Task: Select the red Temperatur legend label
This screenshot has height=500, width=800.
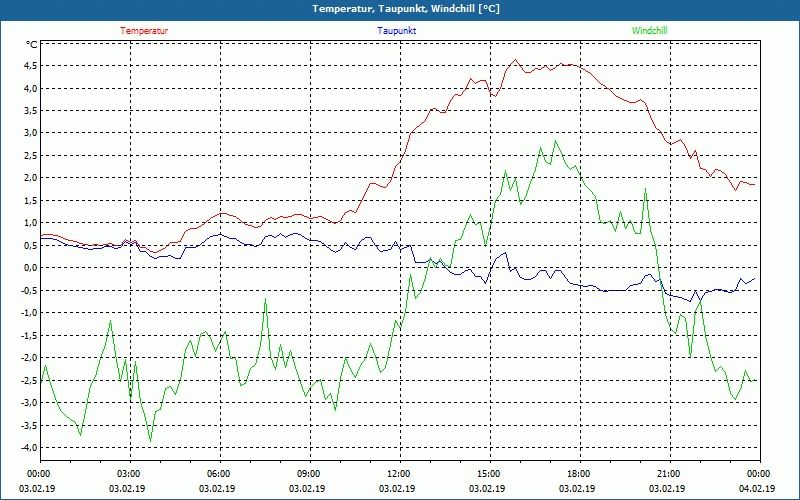Action: [144, 31]
